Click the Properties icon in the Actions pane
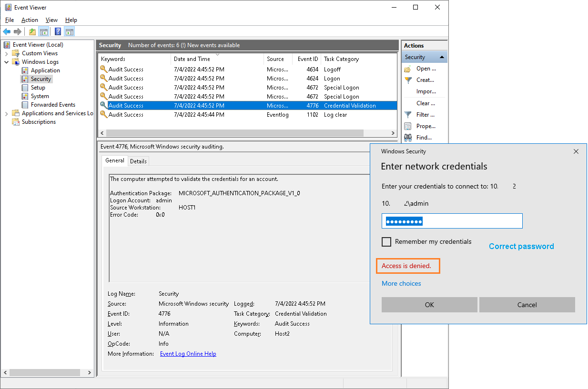 coord(408,126)
